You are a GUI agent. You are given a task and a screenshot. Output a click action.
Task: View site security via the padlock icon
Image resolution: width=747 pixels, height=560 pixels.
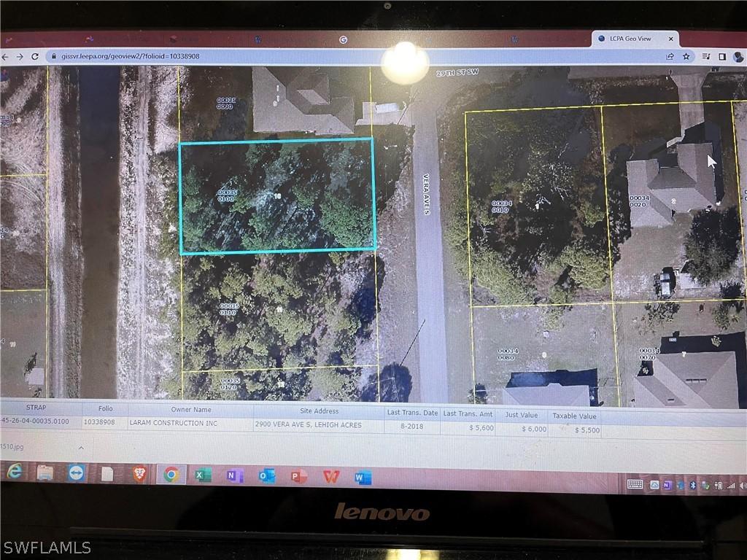click(54, 57)
